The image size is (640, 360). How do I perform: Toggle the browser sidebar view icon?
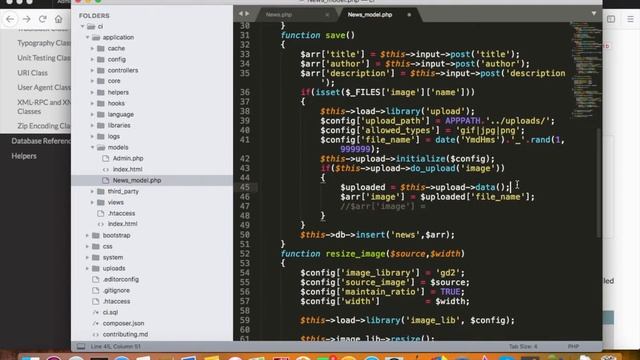pos(611,19)
